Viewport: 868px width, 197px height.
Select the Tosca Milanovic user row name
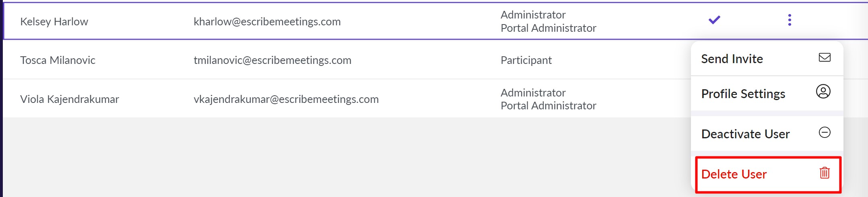click(x=58, y=60)
